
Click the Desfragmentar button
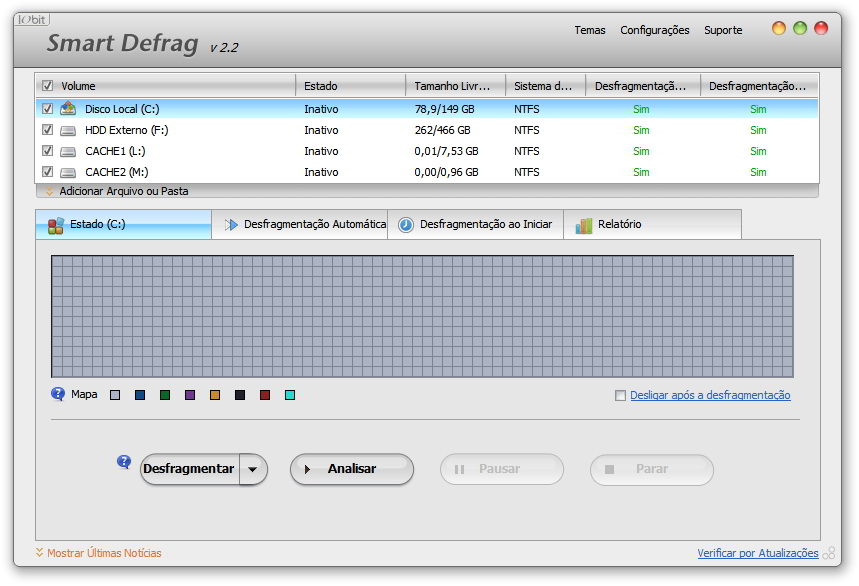[x=190, y=469]
